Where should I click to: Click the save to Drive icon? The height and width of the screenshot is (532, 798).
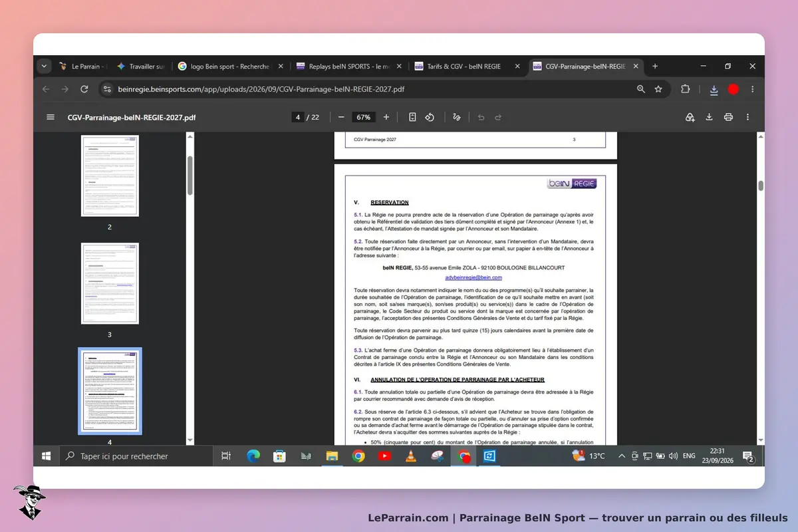click(690, 117)
